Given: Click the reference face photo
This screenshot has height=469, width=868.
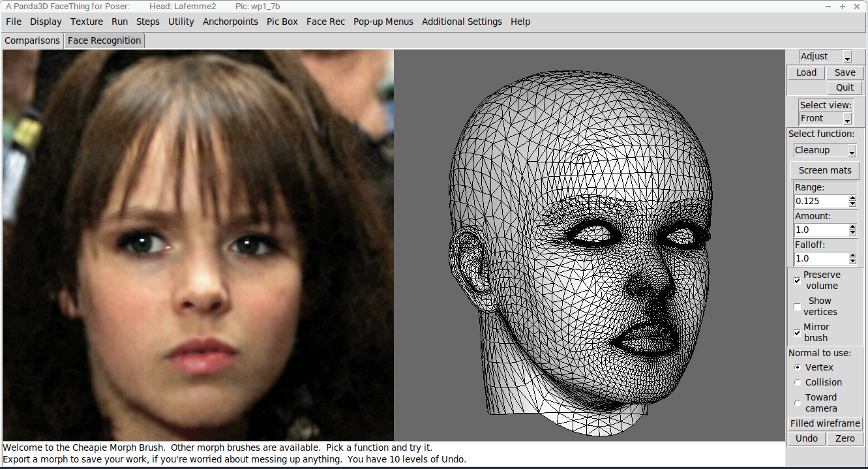Looking at the screenshot, I should pos(198,245).
